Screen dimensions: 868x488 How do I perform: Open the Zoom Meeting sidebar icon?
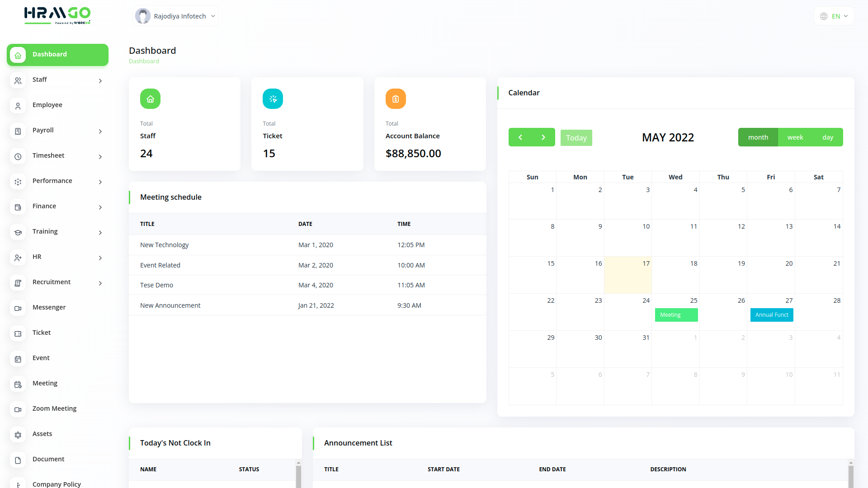pos(18,409)
